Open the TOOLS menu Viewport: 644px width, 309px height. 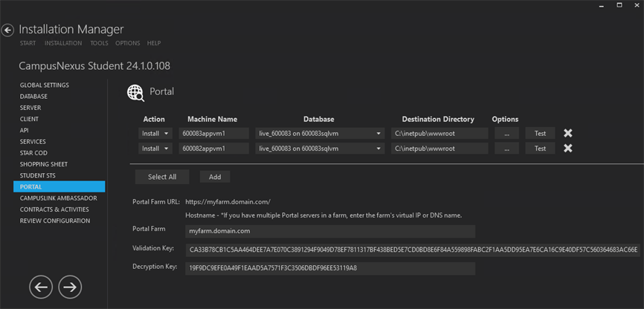(x=99, y=44)
